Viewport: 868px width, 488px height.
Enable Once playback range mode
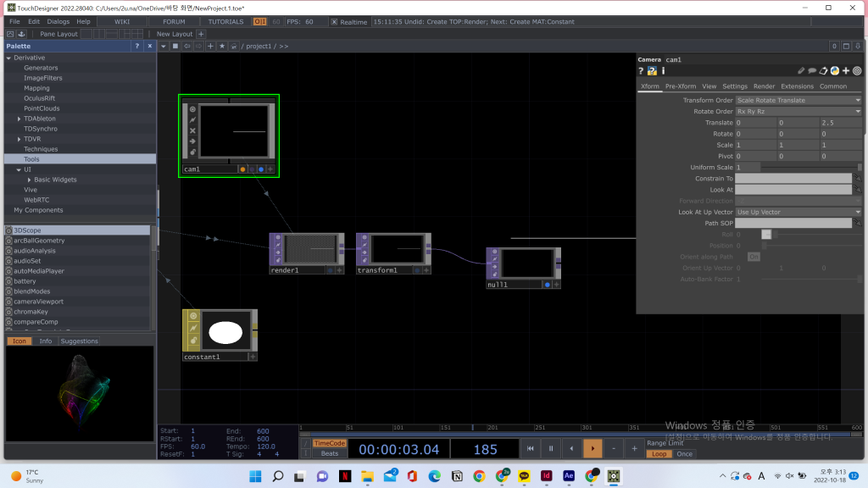tap(684, 454)
